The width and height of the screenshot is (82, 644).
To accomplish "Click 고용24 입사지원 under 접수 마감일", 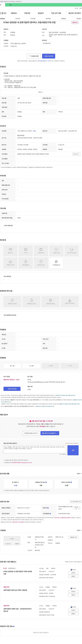I will 12,389.
